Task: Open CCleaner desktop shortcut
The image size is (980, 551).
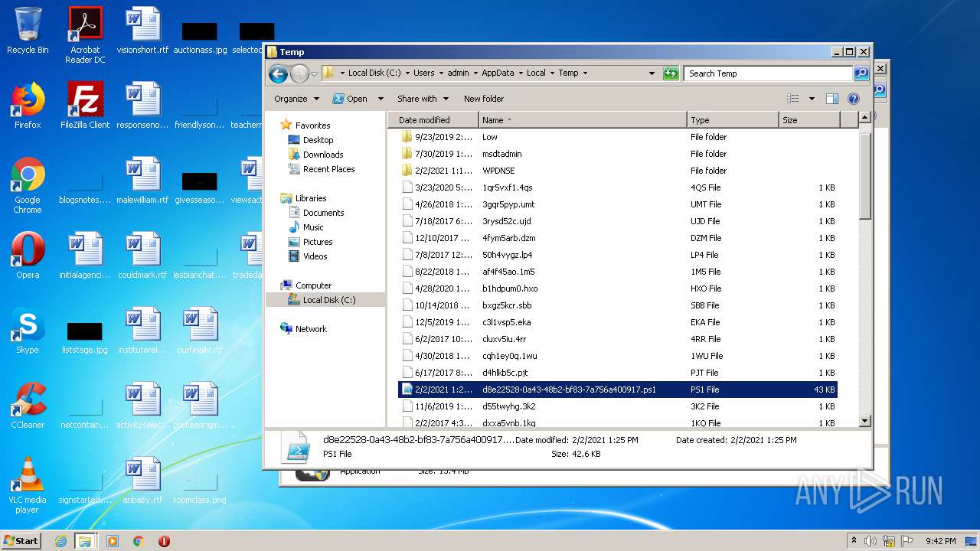Action: pyautogui.click(x=28, y=405)
